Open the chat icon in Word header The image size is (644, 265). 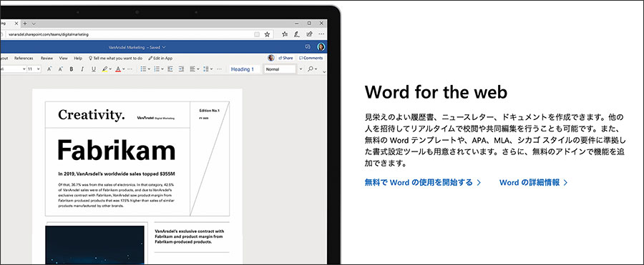tap(308, 46)
